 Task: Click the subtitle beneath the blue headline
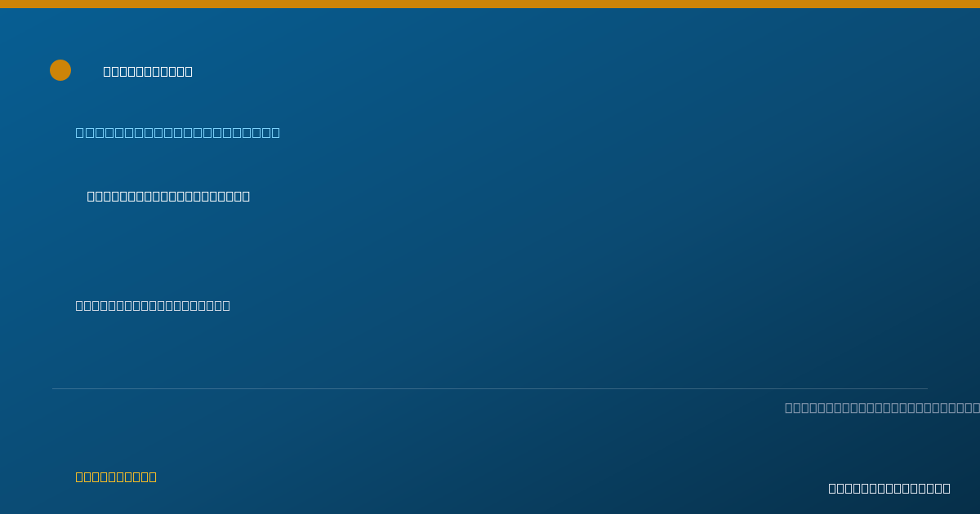coord(168,196)
